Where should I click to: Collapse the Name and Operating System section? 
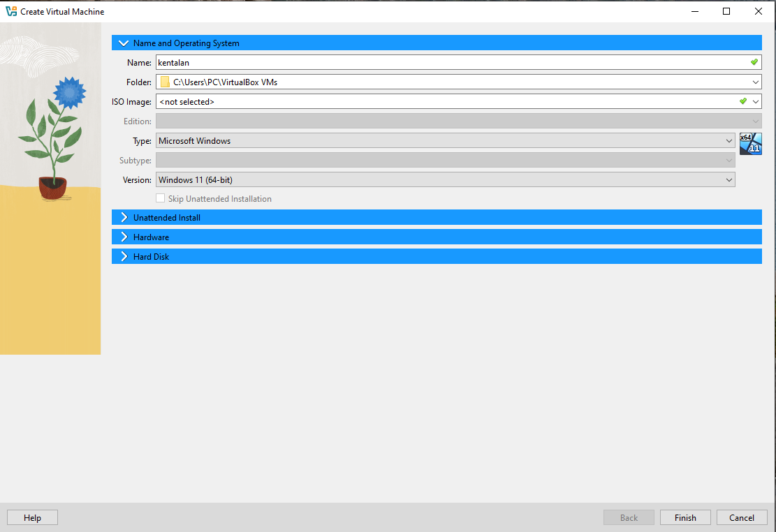pyautogui.click(x=124, y=43)
